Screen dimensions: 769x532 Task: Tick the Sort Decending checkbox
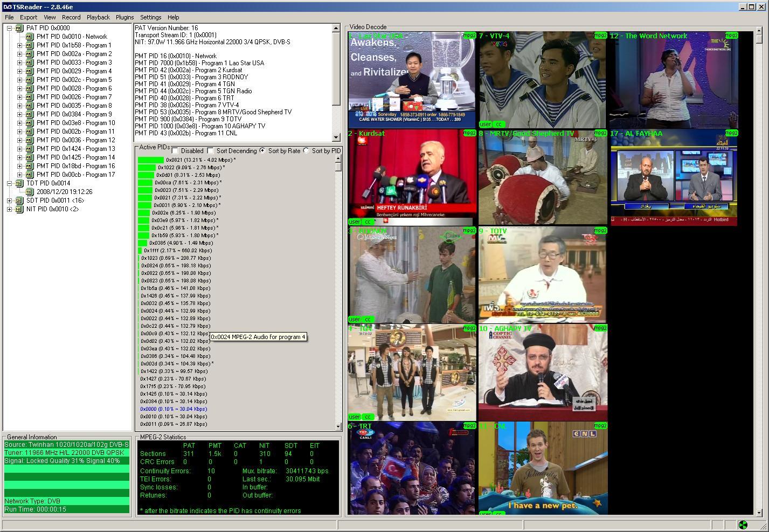pos(210,150)
